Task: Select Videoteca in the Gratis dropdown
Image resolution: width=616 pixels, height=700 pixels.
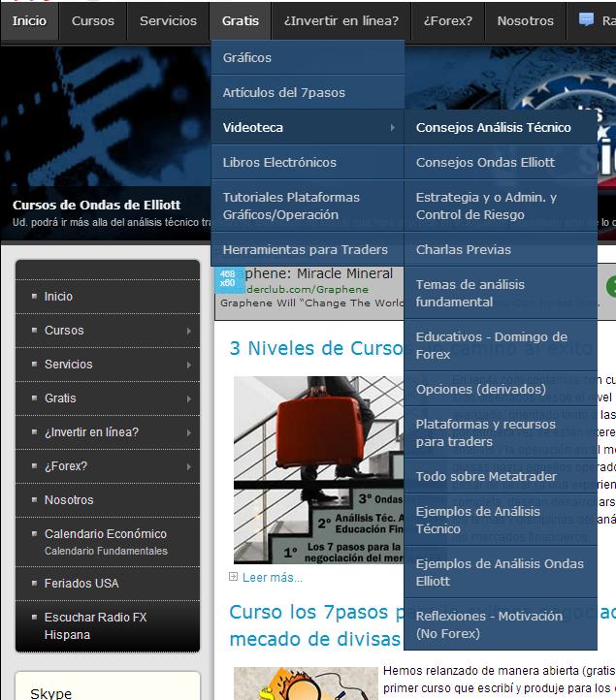Action: tap(308, 127)
